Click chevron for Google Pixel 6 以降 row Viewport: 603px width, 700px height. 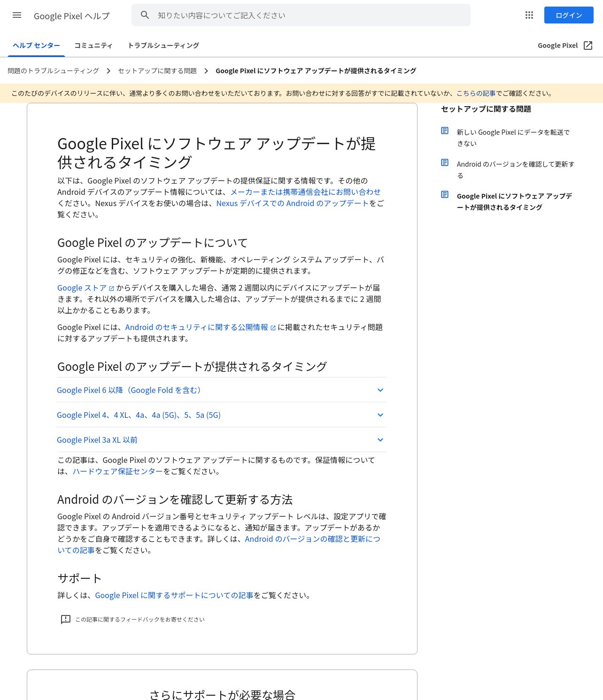pos(380,390)
